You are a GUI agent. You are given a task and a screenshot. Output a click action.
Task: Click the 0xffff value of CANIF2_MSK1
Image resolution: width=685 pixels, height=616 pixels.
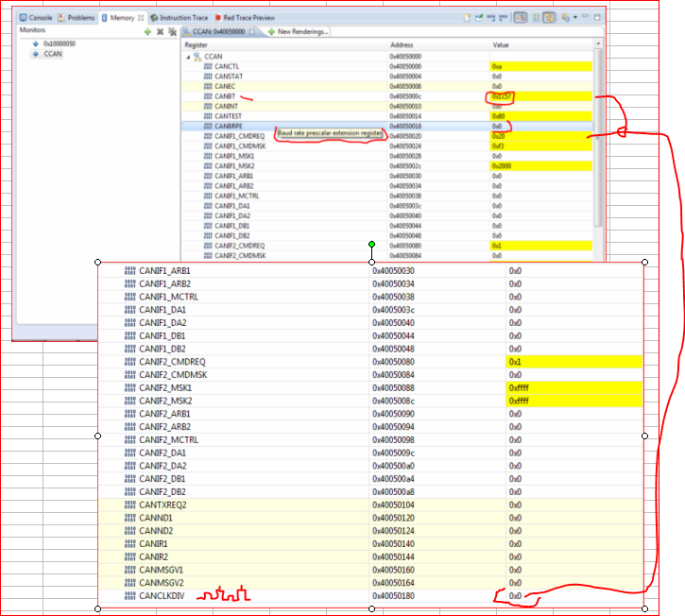519,388
